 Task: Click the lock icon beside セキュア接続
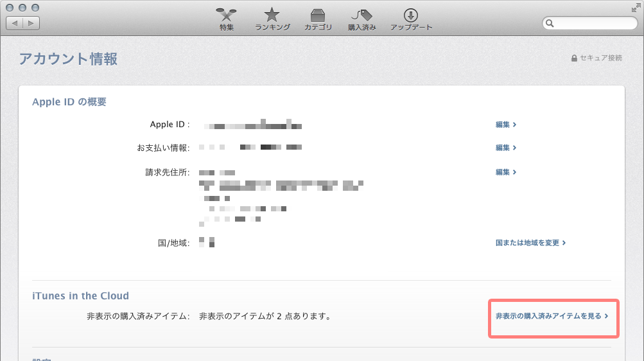[574, 58]
